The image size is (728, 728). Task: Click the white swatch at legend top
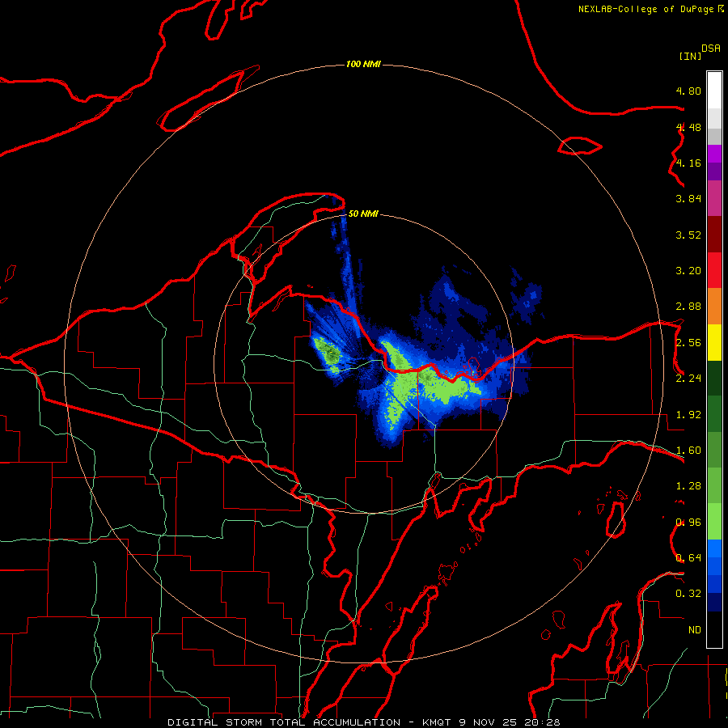point(714,91)
